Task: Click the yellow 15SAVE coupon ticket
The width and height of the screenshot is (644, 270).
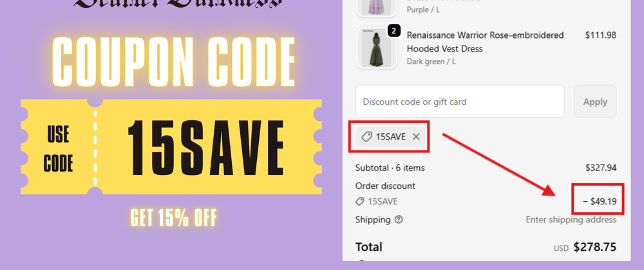Action: point(171,147)
